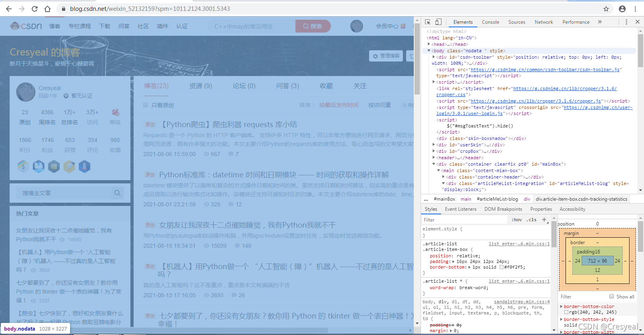
Task: Click the rgb(240, 242, 245) color swatch
Action: tap(566, 312)
